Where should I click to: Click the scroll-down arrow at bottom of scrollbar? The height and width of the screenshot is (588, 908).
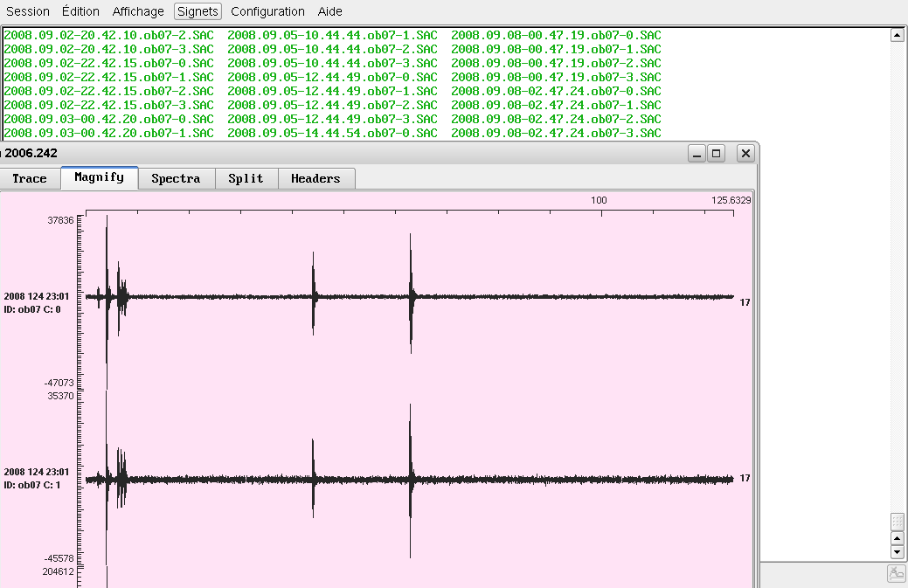(x=896, y=552)
